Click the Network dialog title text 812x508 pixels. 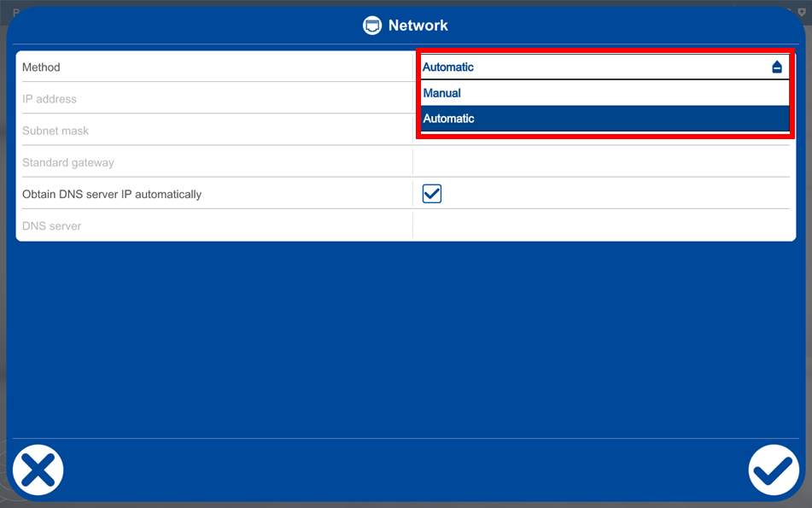[x=418, y=26]
